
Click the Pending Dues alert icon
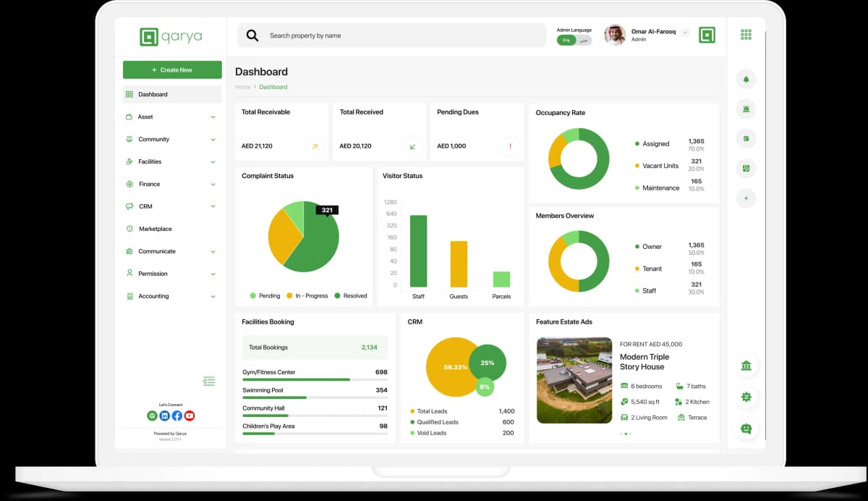click(x=510, y=146)
